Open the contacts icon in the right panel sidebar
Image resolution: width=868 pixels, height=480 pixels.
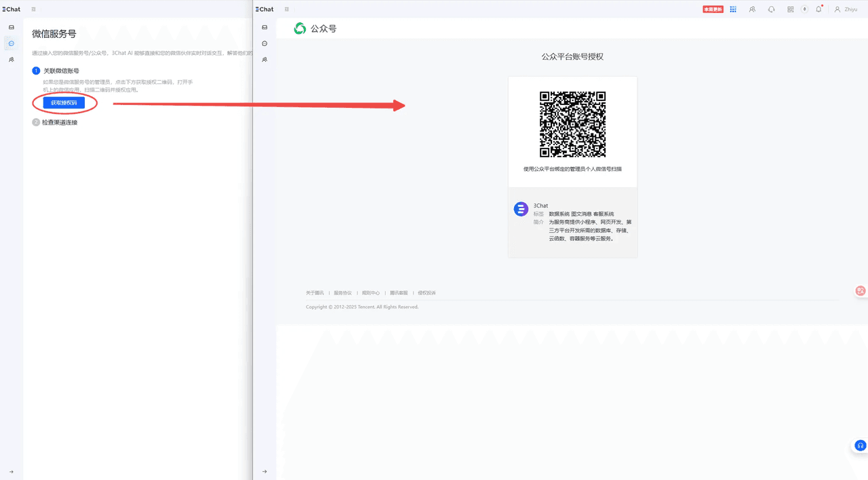tap(264, 60)
